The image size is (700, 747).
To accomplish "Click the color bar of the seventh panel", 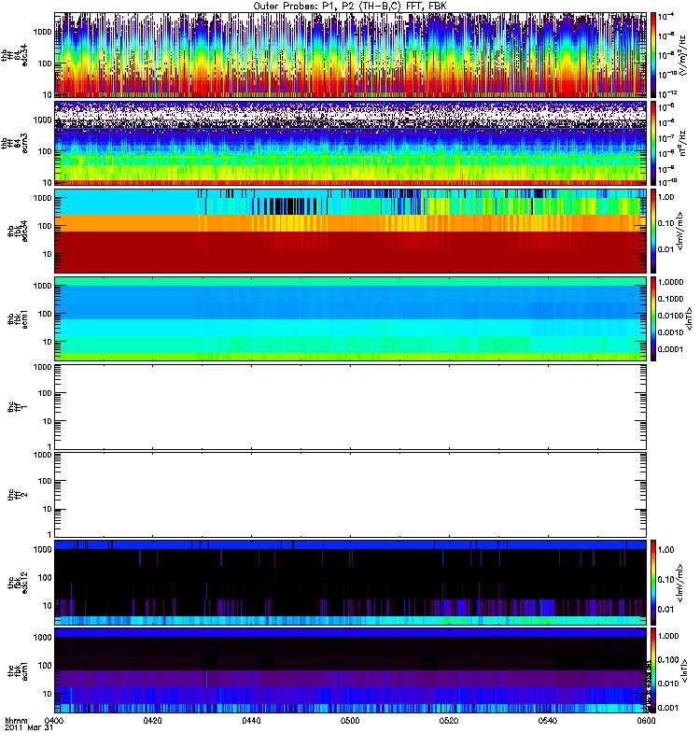I will [x=654, y=582].
